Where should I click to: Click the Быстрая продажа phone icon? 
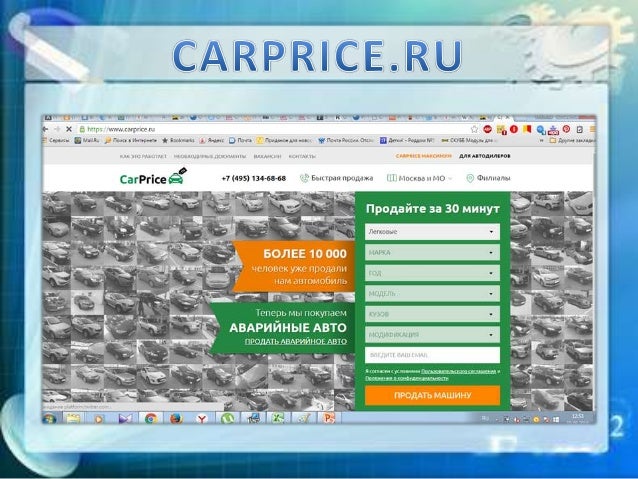pos(304,178)
